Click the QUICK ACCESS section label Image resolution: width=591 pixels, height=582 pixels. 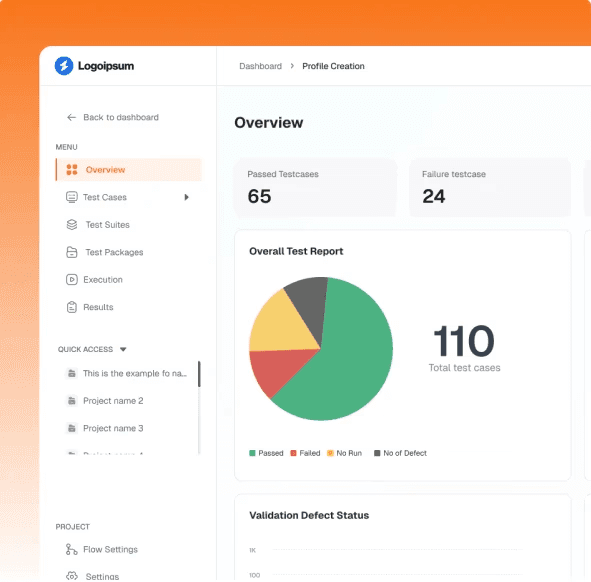pyautogui.click(x=85, y=349)
